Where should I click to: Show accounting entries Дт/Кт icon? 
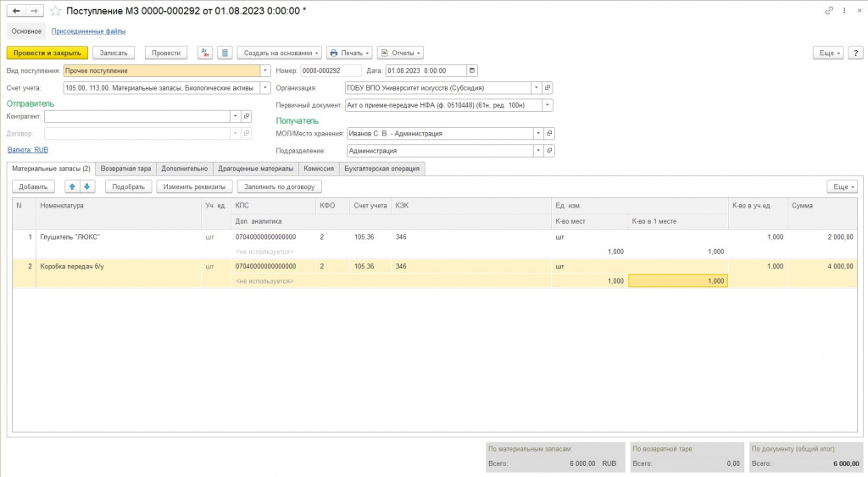(205, 53)
